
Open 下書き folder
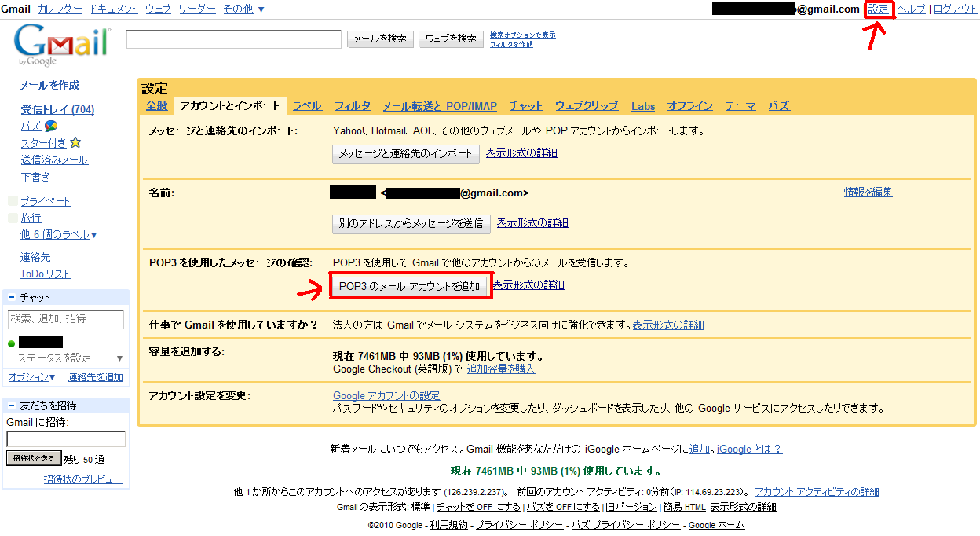coord(35,178)
